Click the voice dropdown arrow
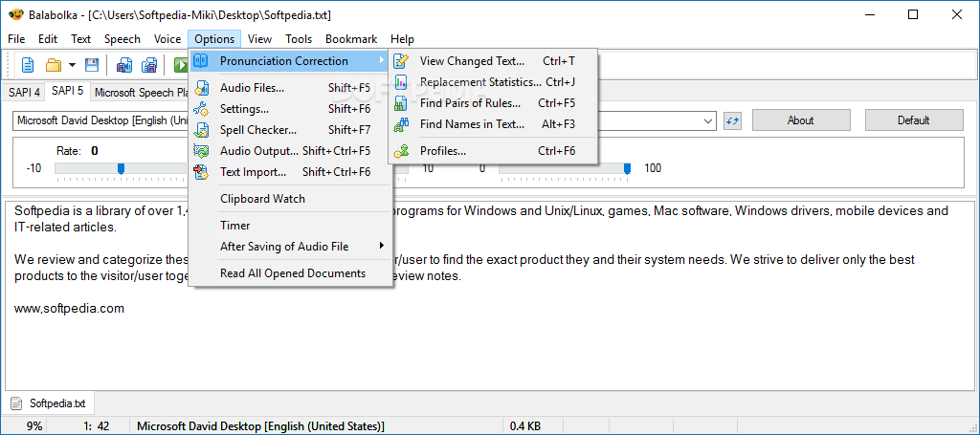This screenshot has width=980, height=435. tap(708, 120)
